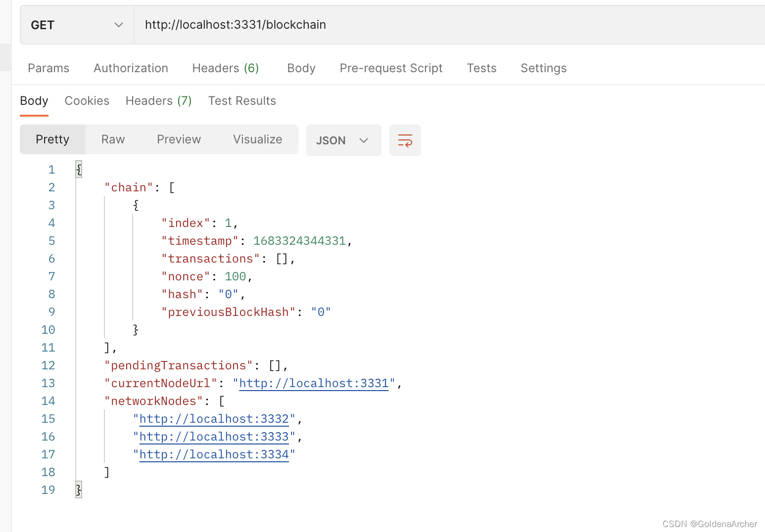Open response Headers (7) tab
The image size is (765, 532).
tap(158, 101)
